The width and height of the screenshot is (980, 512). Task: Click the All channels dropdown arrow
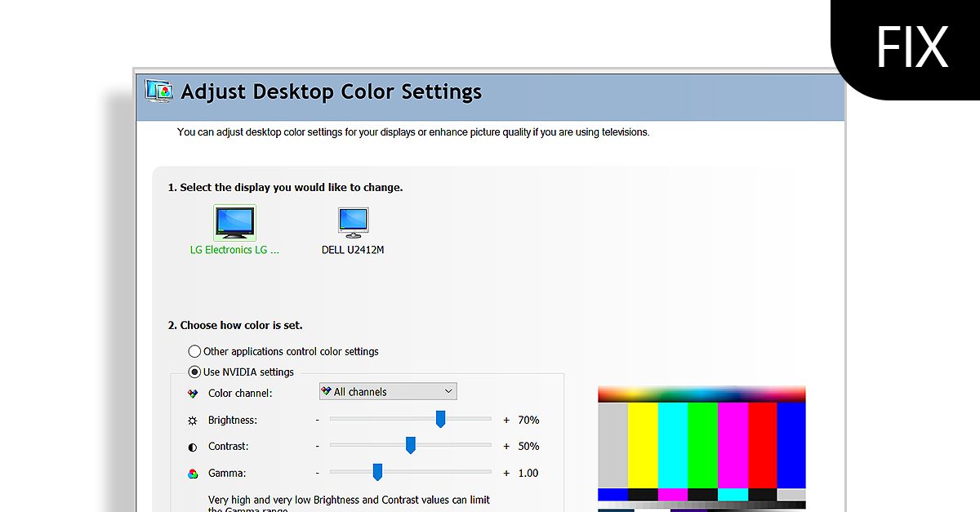point(448,390)
